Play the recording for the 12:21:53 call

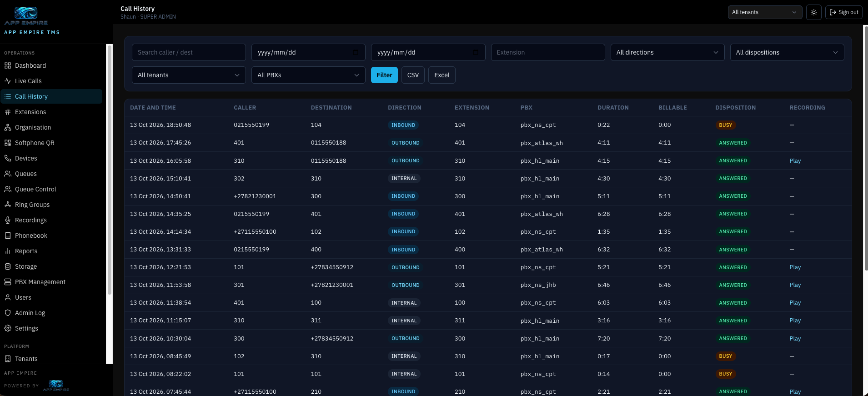pos(795,267)
